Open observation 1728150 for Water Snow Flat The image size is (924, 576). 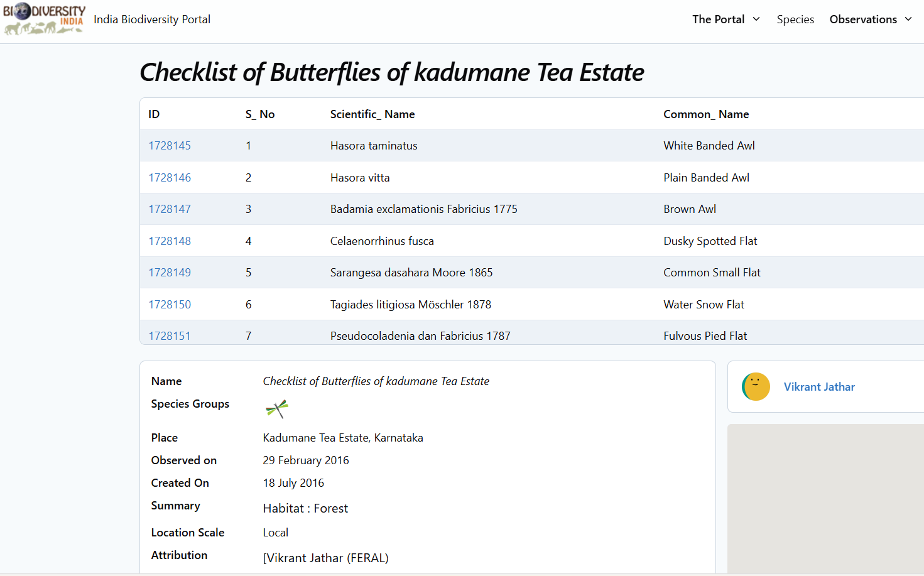(x=170, y=304)
